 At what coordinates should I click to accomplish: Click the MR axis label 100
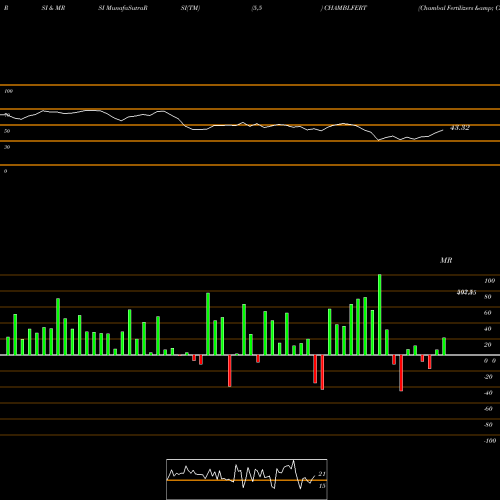pos(490,281)
